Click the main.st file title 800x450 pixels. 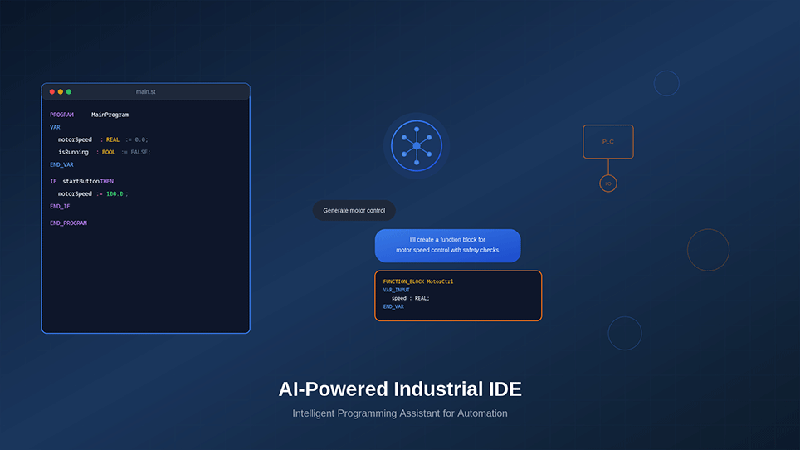pos(145,92)
